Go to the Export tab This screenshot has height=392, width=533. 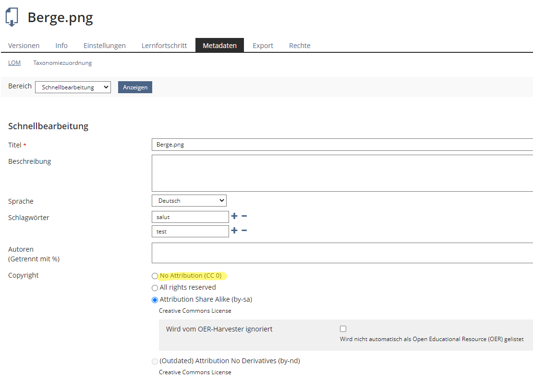[263, 46]
